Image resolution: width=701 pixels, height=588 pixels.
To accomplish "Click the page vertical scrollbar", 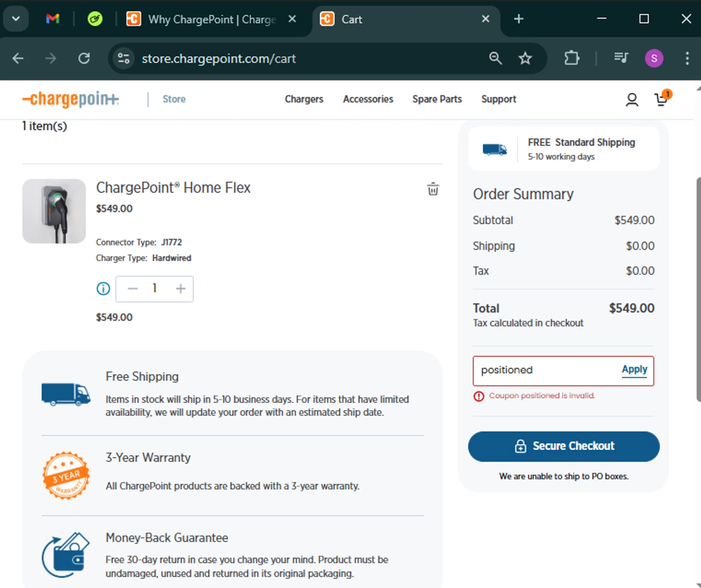I will (x=698, y=290).
